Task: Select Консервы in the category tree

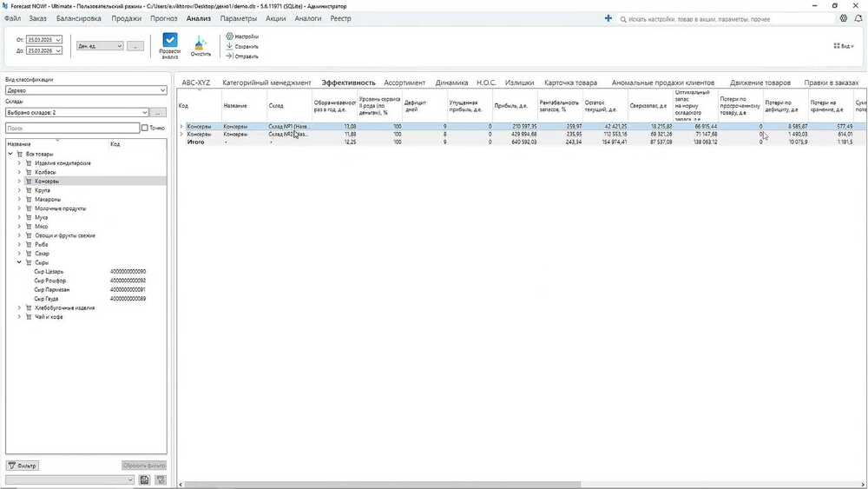Action: tap(47, 181)
